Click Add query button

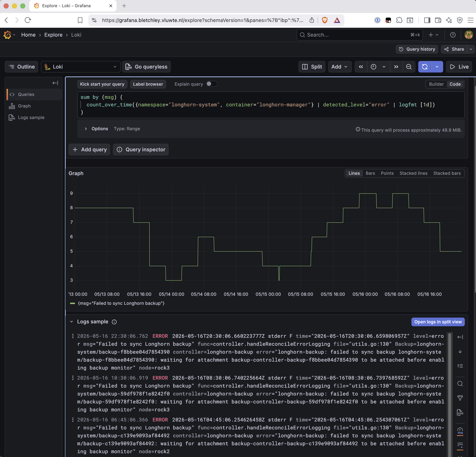tap(89, 150)
